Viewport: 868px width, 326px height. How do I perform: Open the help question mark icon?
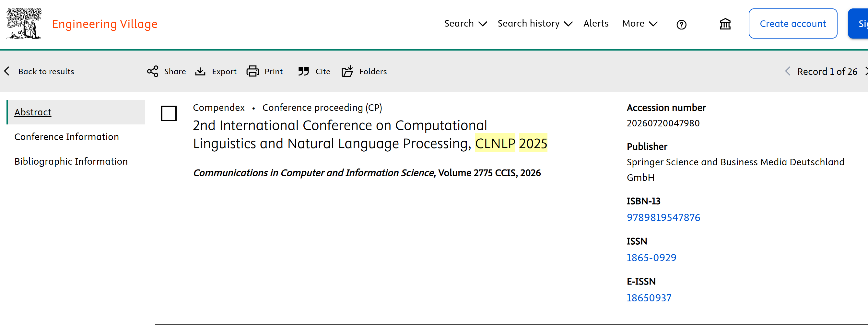(681, 25)
